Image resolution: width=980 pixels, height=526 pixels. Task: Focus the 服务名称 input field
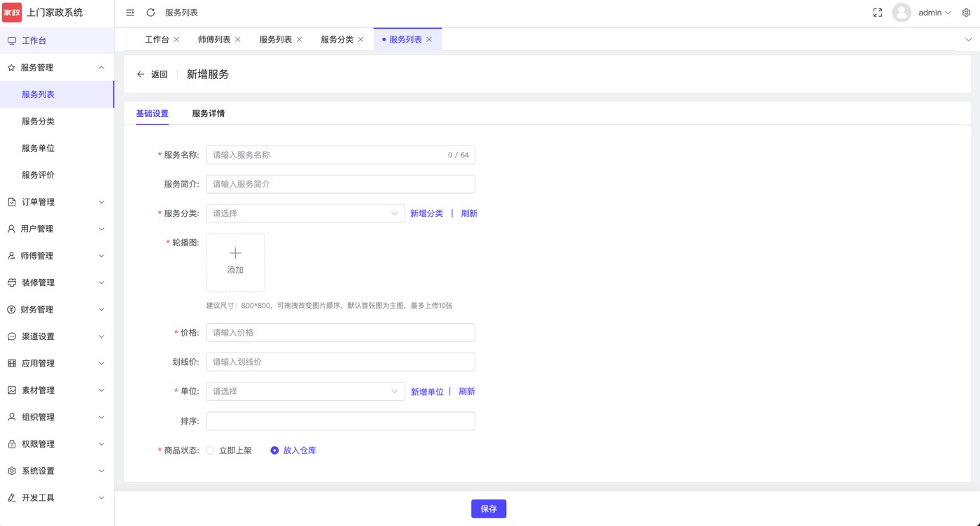(x=340, y=155)
